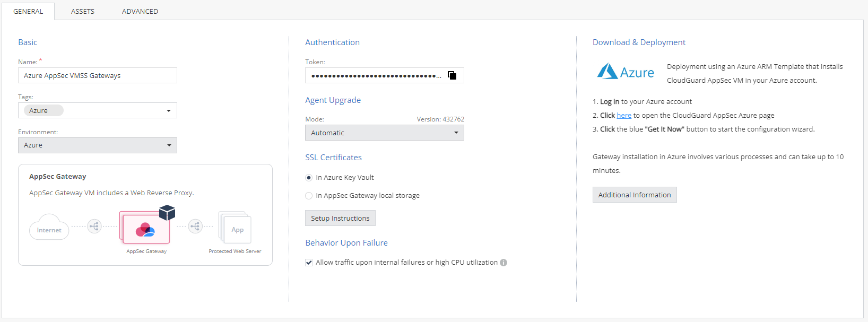Copy the authentication token using copy icon
Screen dimensions: 868x322
pyautogui.click(x=452, y=75)
